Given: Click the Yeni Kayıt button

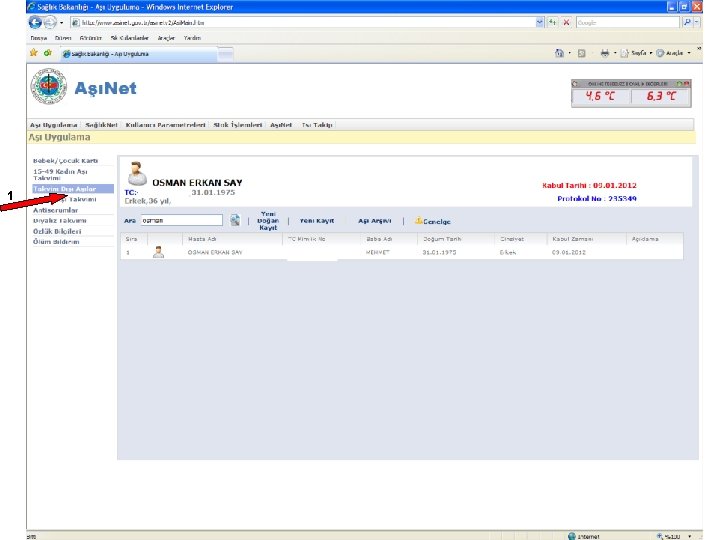Looking at the screenshot, I should coord(317,221).
